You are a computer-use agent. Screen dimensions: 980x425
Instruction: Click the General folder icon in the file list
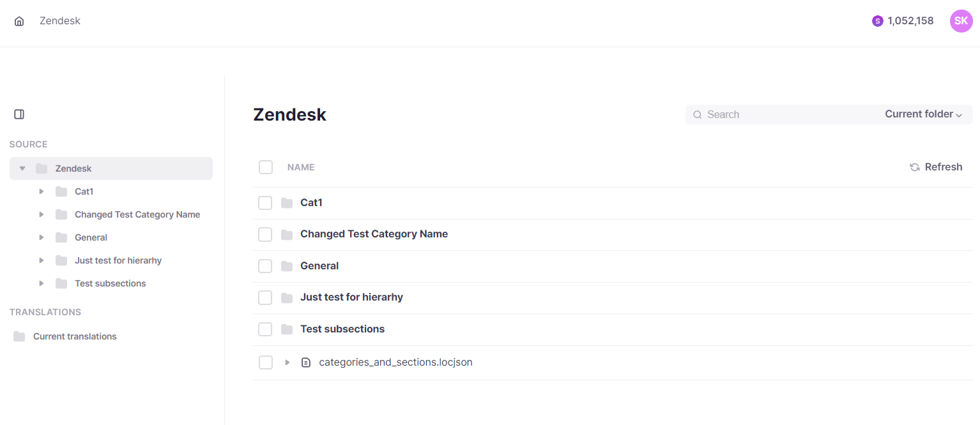point(287,266)
